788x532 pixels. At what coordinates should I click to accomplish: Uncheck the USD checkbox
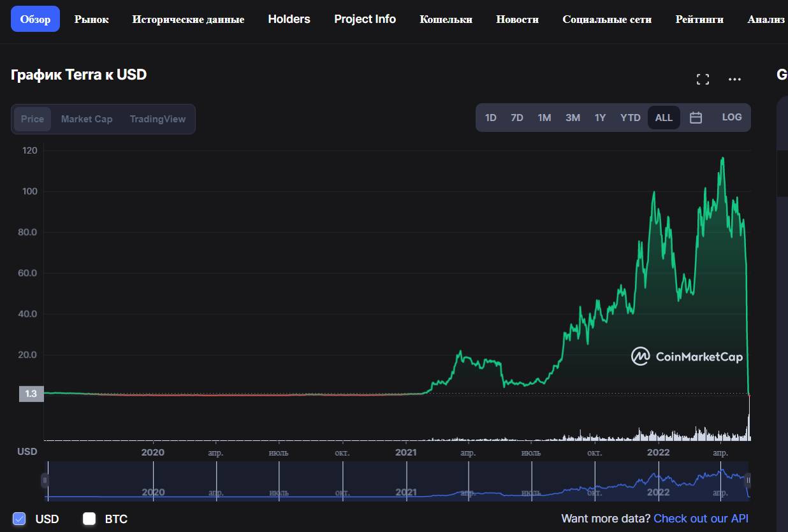19,519
